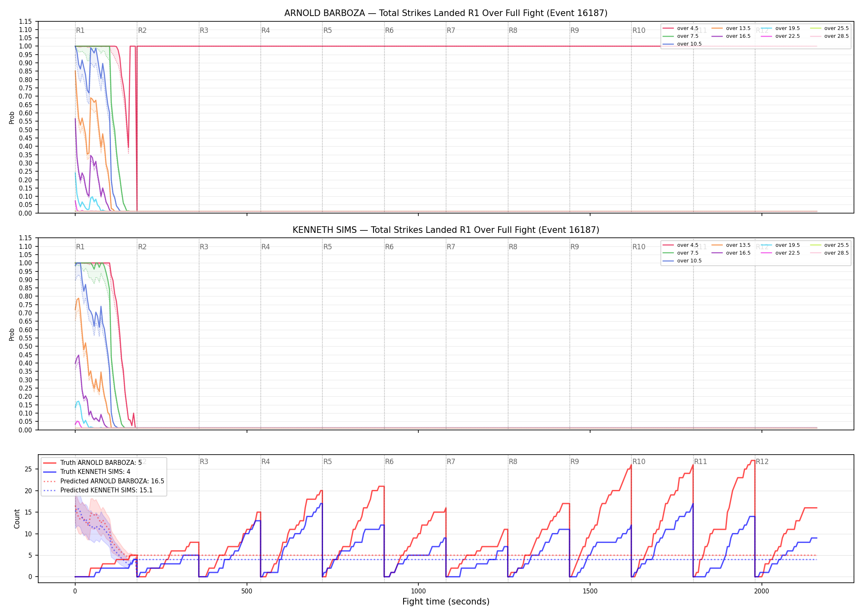Select 'over 22.5' legend entry in Sims chart
The width and height of the screenshot is (863, 616).
click(x=780, y=253)
